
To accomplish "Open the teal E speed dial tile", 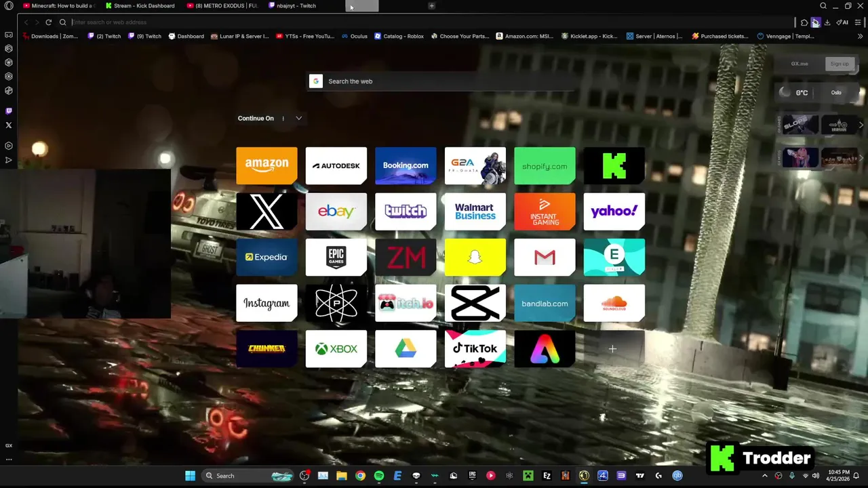I will [x=614, y=258].
